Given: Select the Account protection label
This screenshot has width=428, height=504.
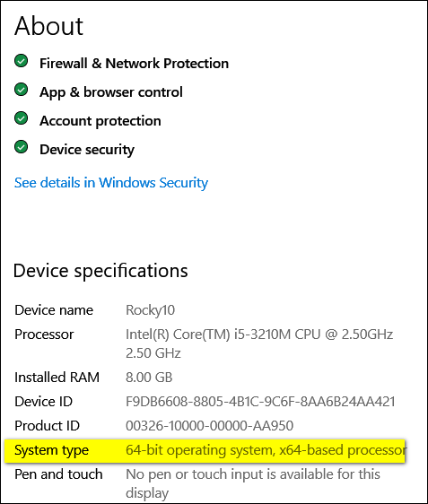Looking at the screenshot, I should click(x=100, y=121).
